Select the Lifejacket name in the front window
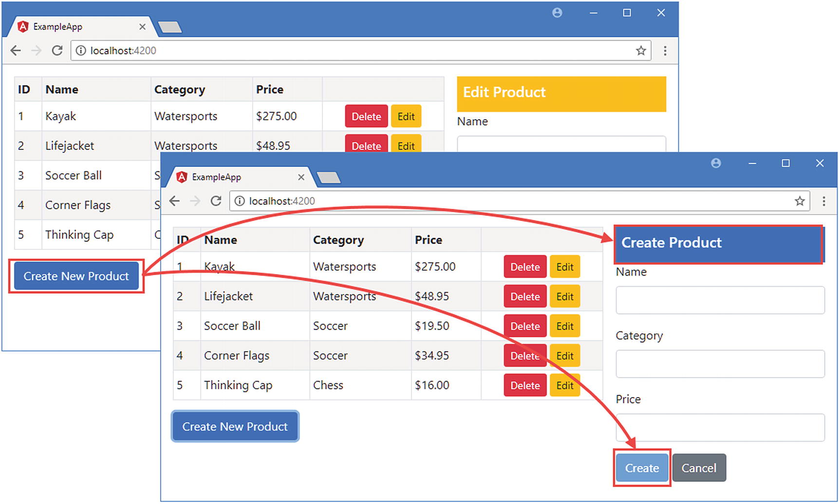Viewport: 840px width, 504px height. [228, 296]
